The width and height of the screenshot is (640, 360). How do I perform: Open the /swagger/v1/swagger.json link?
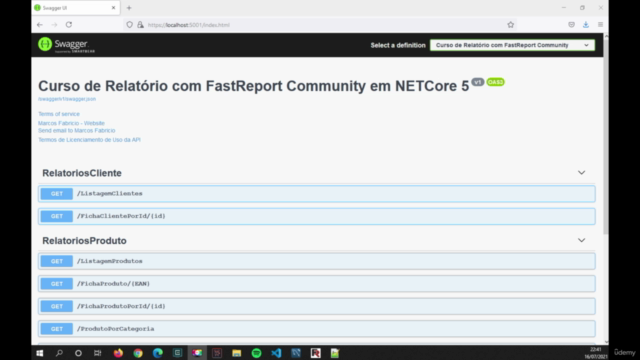tap(67, 99)
